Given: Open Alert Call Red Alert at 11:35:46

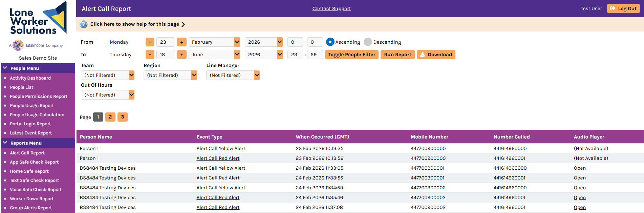Looking at the screenshot, I should 218,197.
